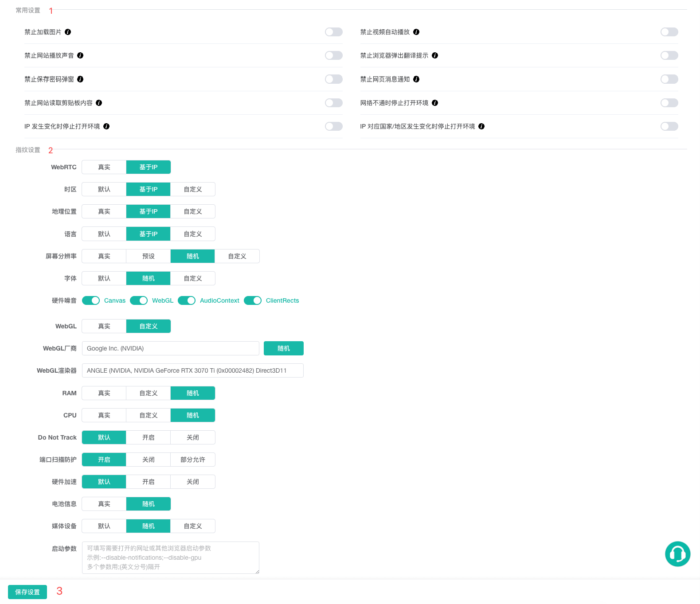Set Do Not Track to 关闭

193,437
